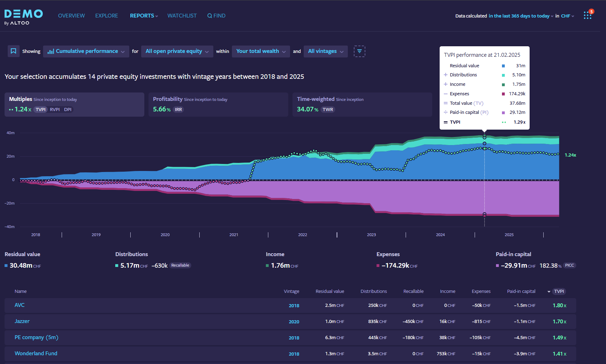This screenshot has height=364, width=606.
Task: Switch multiples to RVPI
Action: (x=55, y=110)
